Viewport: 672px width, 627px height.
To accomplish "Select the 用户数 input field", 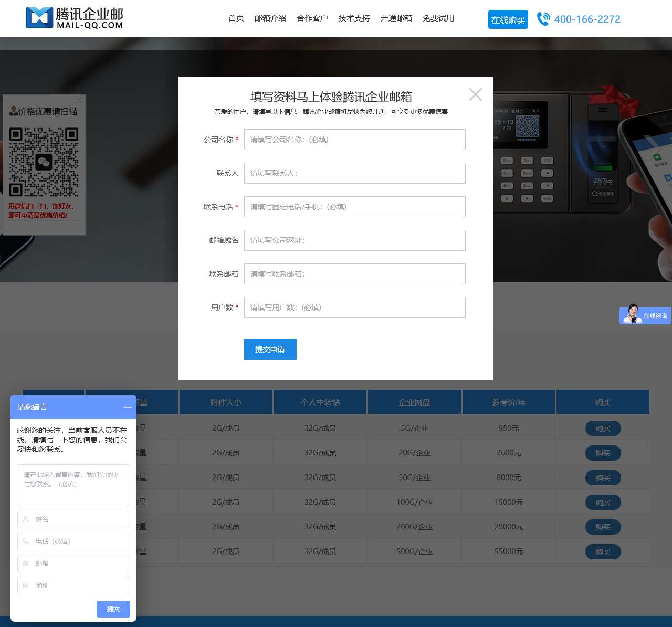I will 355,307.
